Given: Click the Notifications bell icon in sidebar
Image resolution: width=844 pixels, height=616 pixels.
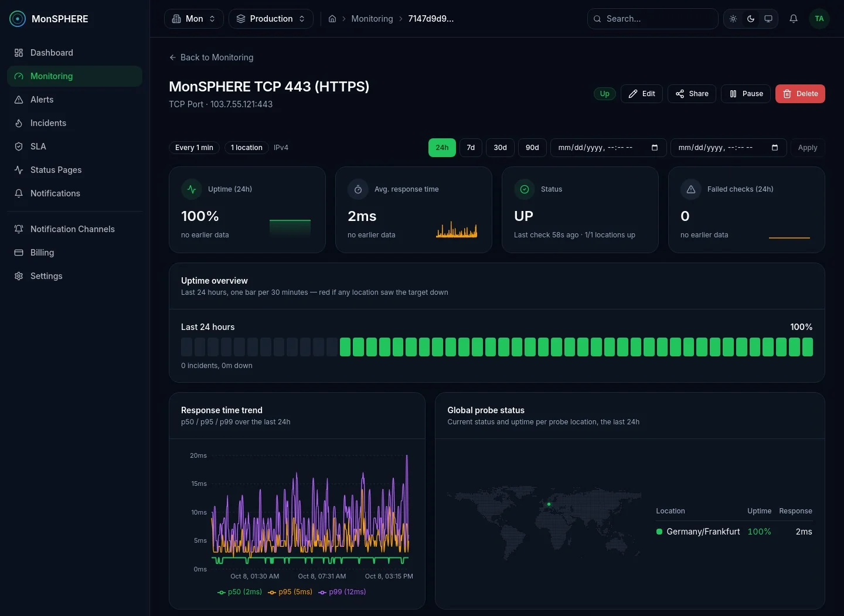Looking at the screenshot, I should 19,193.
